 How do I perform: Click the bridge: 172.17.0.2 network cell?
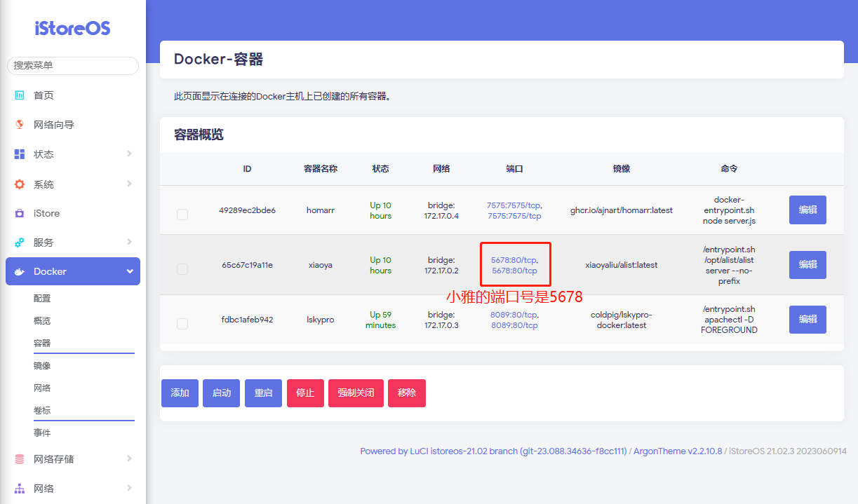[441, 265]
